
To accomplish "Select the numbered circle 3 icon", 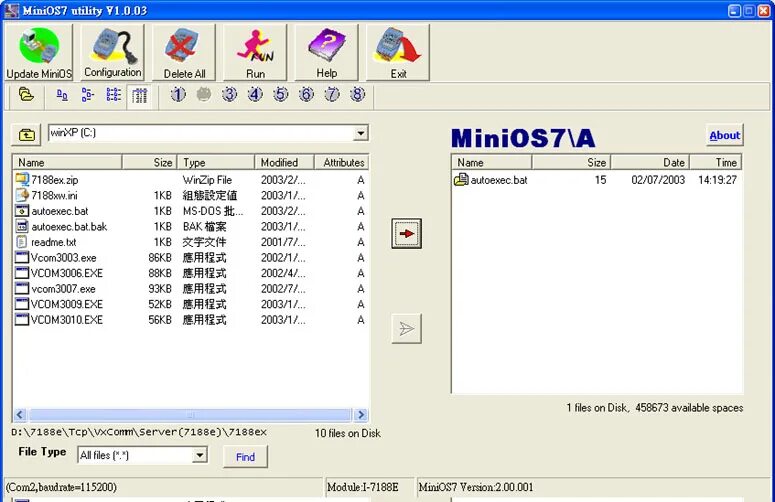I will (229, 94).
